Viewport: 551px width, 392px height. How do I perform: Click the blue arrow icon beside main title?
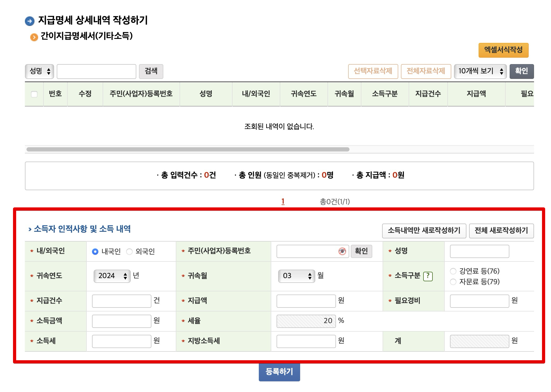(x=30, y=21)
